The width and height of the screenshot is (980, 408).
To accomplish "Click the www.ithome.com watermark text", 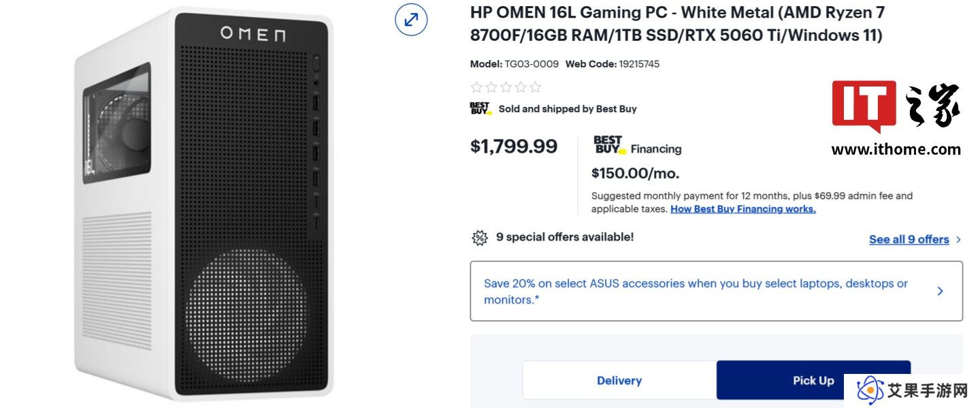I will tap(896, 149).
